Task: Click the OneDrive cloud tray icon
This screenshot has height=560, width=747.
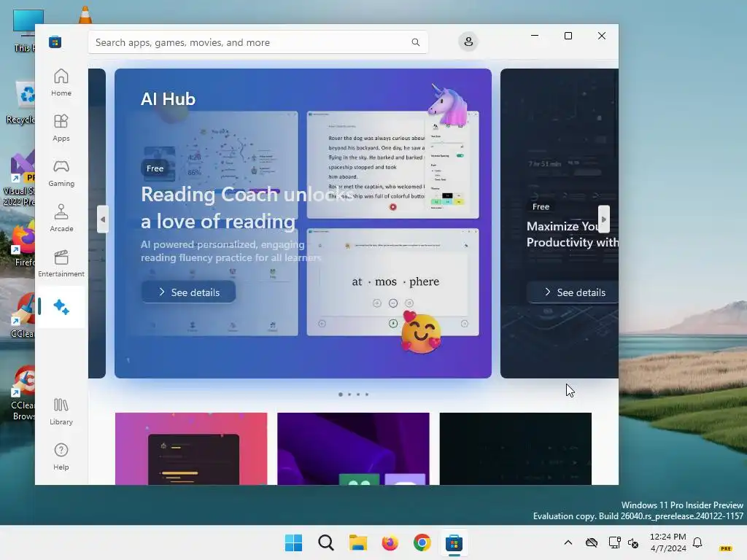Action: [592, 542]
